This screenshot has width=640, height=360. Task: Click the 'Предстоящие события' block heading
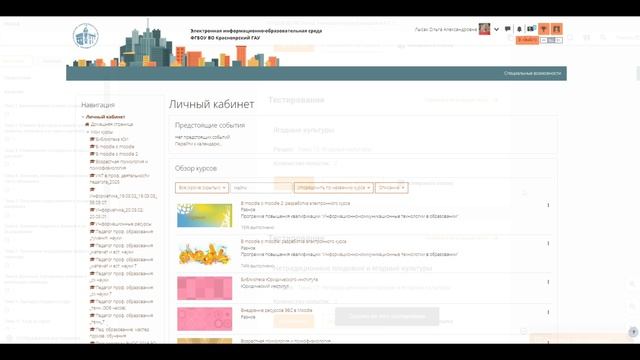click(210, 125)
